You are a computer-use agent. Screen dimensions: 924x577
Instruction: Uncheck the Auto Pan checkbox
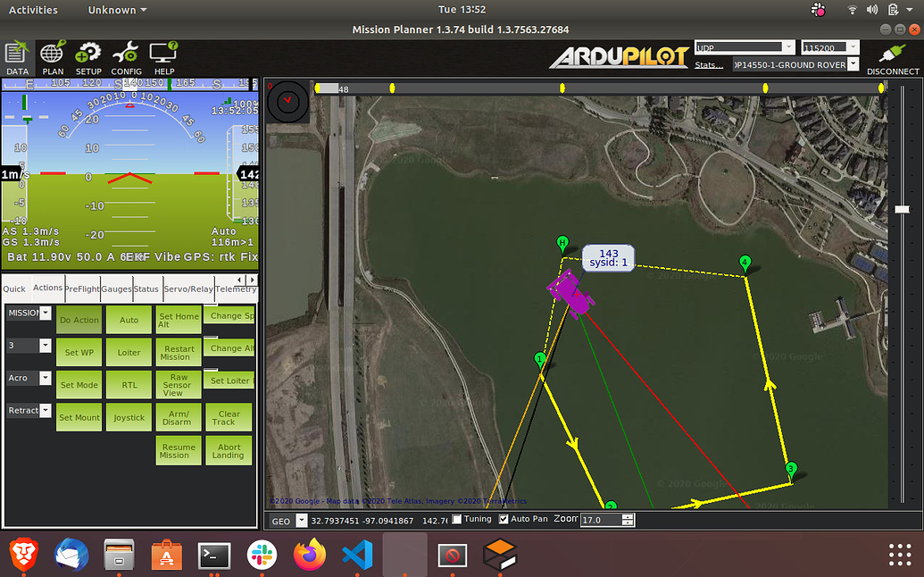click(x=504, y=519)
